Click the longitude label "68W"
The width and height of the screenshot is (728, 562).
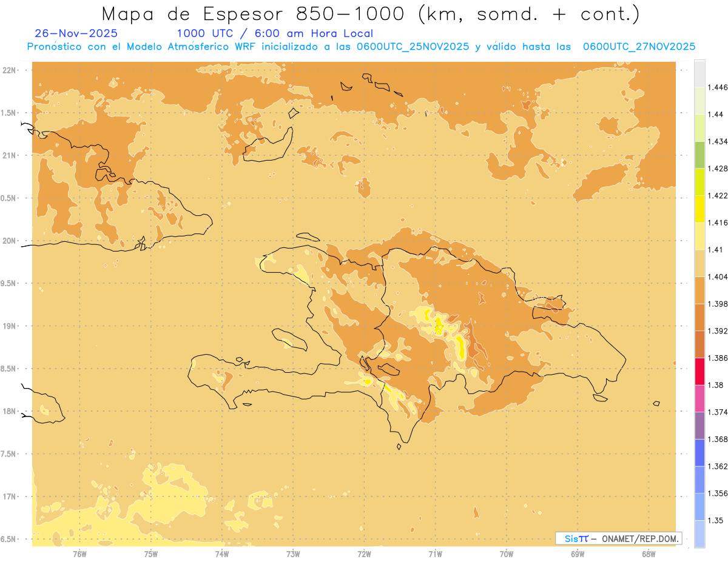pyautogui.click(x=649, y=554)
